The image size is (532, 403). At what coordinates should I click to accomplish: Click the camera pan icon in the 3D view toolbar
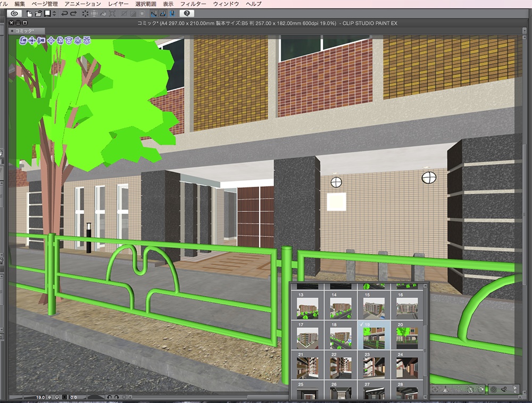pyautogui.click(x=31, y=40)
